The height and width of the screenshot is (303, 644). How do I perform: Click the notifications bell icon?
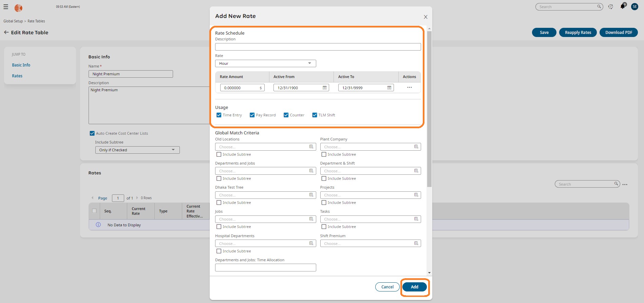622,7
